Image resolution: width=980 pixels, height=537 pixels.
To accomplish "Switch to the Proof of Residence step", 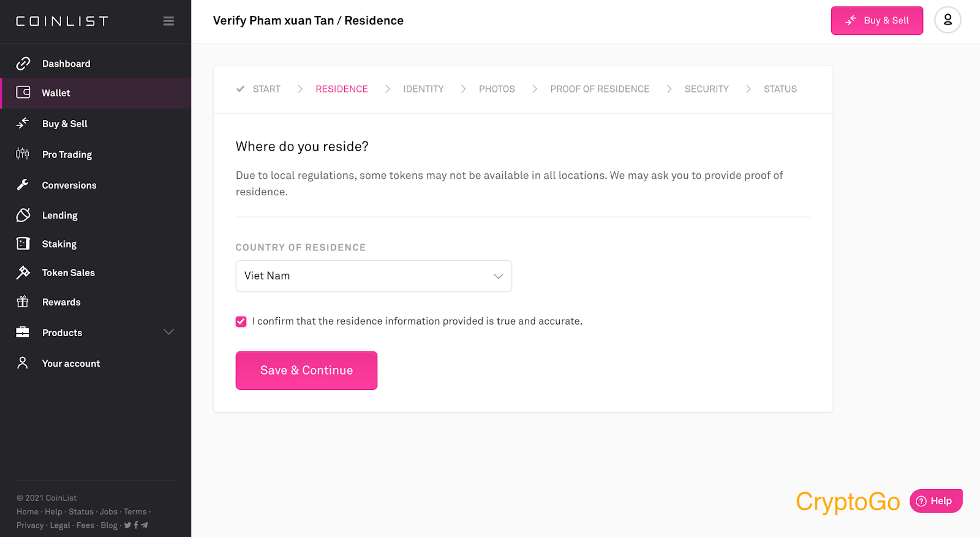I will (600, 89).
